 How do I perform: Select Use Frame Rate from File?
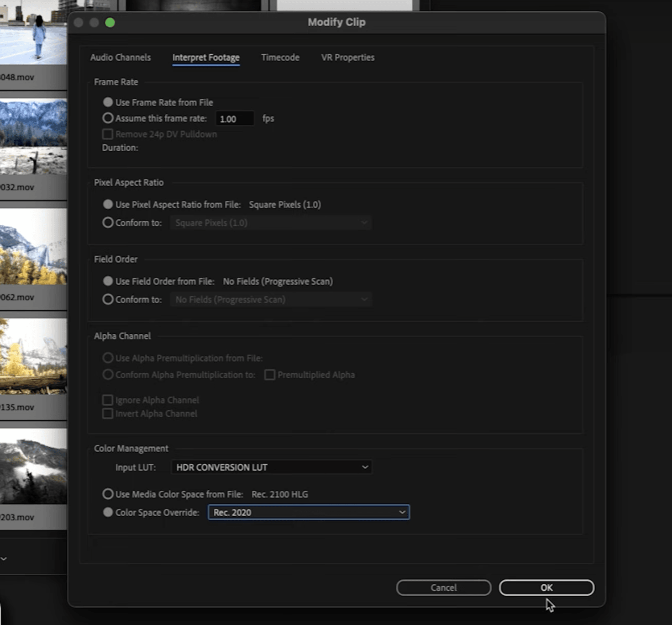(108, 102)
